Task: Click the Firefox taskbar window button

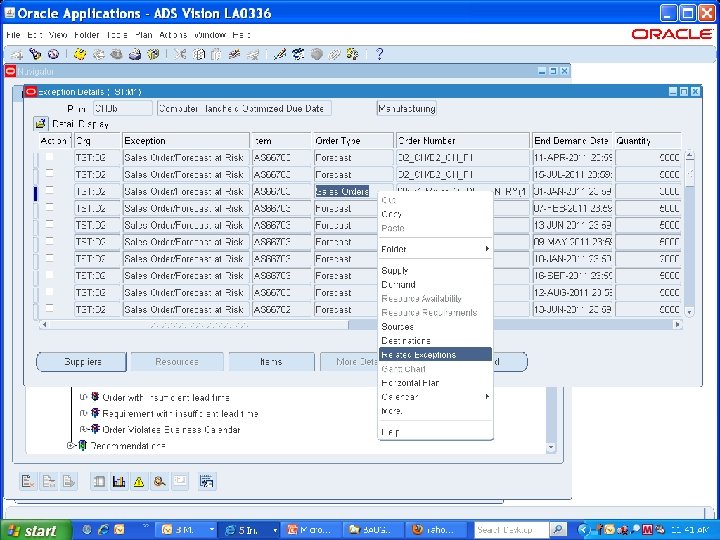Action: coord(438,530)
